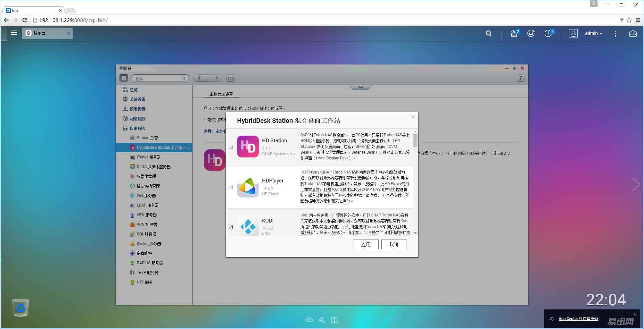Image resolution: width=644 pixels, height=329 pixels.
Task: Toggle the control panel sidebar icon
Action: (x=124, y=78)
